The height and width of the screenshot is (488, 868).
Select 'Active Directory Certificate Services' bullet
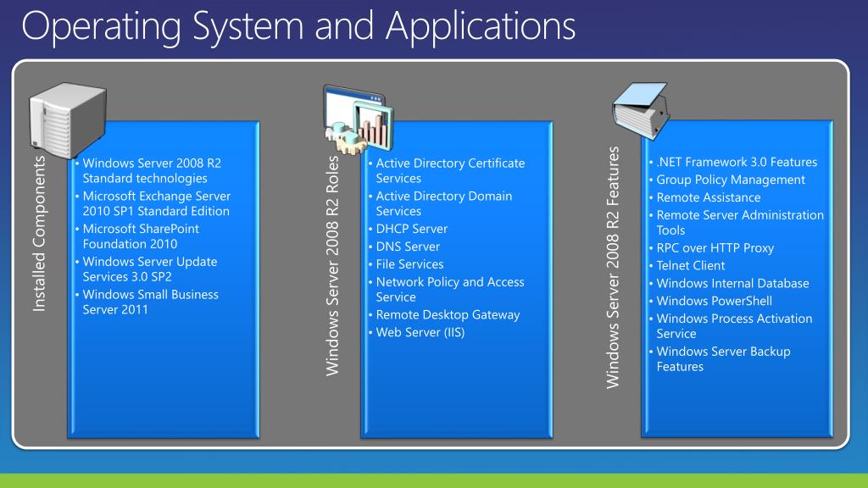tap(450, 170)
